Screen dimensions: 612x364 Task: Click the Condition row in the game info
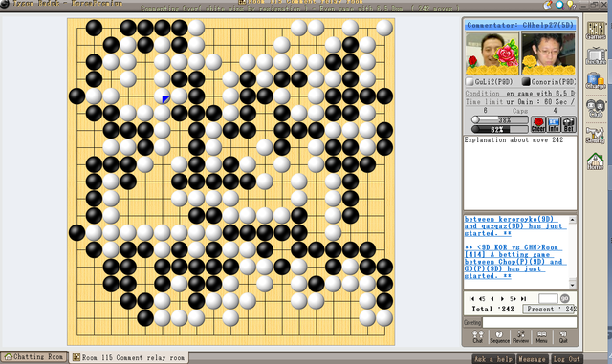pos(520,94)
